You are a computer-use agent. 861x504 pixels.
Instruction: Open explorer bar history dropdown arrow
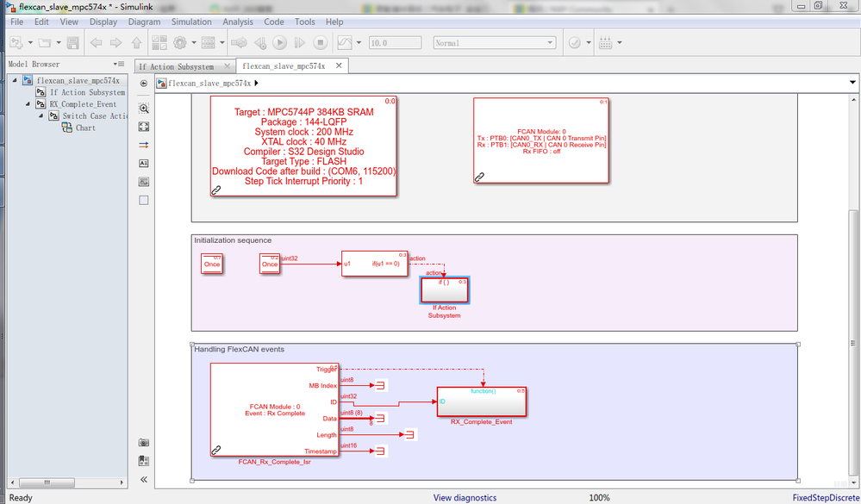[x=852, y=83]
